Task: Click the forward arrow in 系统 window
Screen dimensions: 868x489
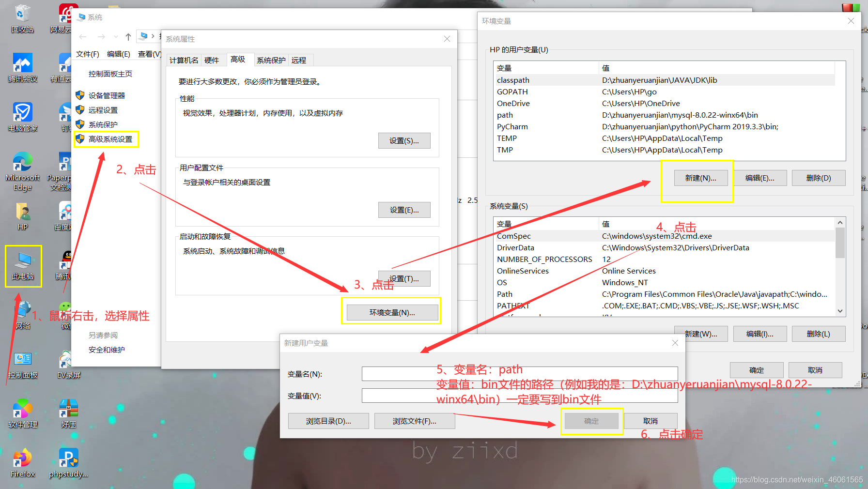Action: pos(101,37)
